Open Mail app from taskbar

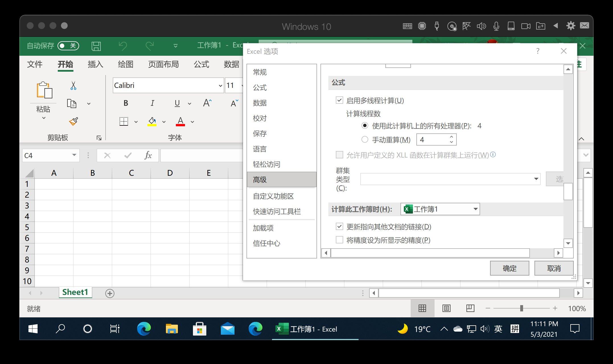tap(228, 329)
